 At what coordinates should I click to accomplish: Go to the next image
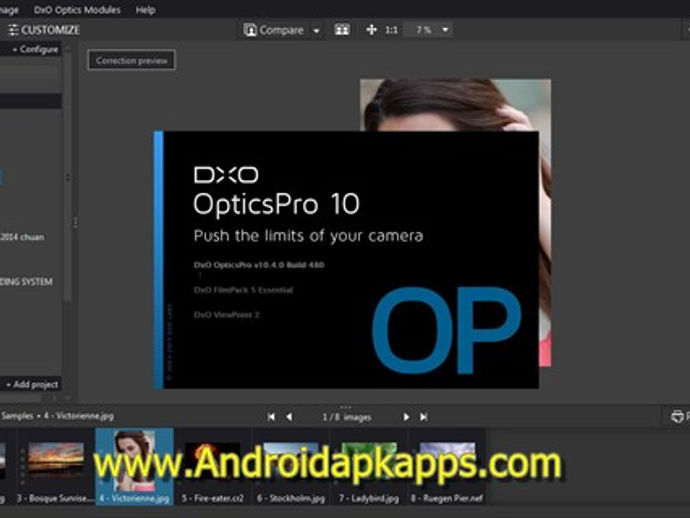coord(406,416)
